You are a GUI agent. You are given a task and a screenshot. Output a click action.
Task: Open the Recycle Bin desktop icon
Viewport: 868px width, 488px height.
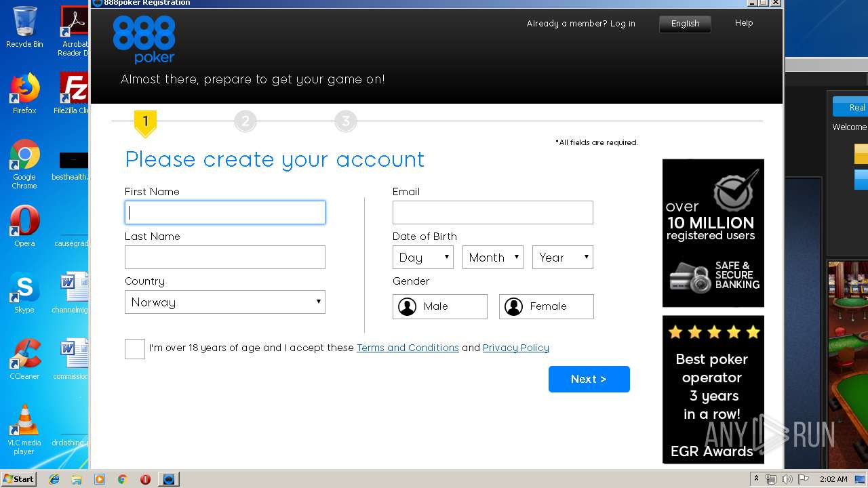click(x=24, y=27)
